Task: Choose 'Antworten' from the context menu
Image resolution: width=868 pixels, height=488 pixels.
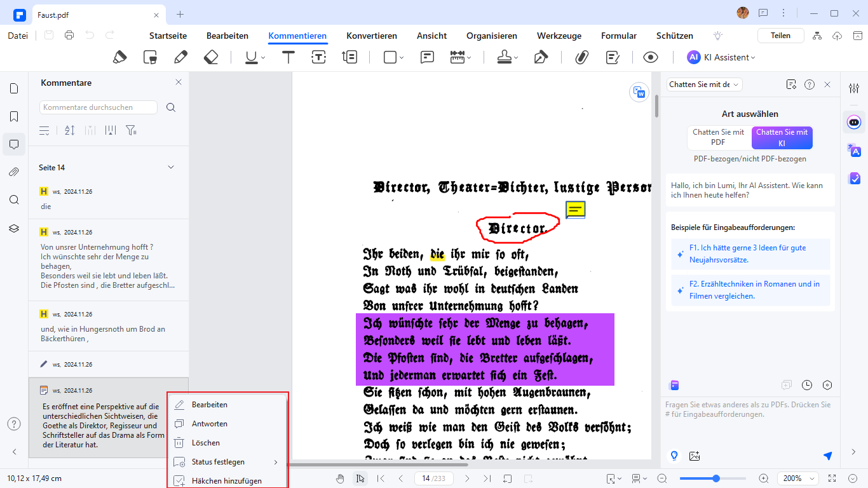Action: (227, 424)
